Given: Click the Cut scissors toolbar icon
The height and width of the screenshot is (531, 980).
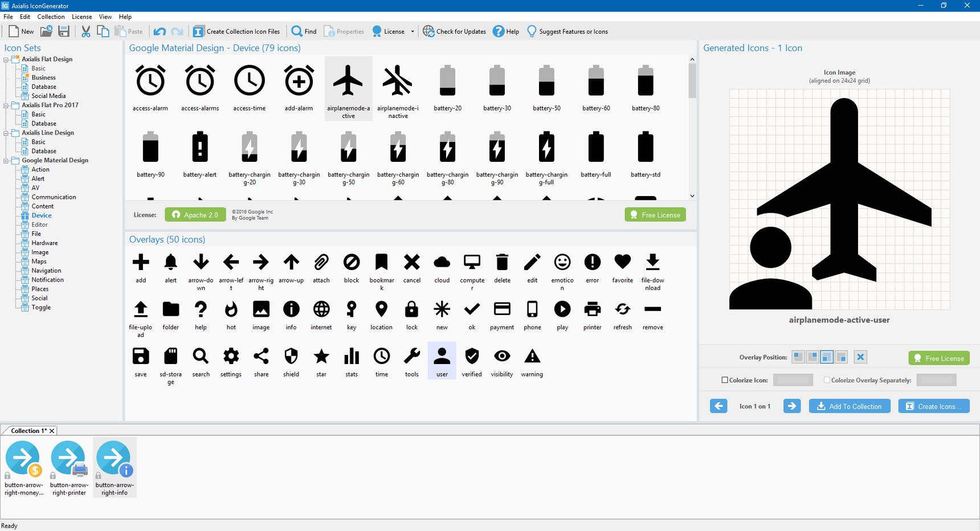Looking at the screenshot, I should click(x=86, y=31).
